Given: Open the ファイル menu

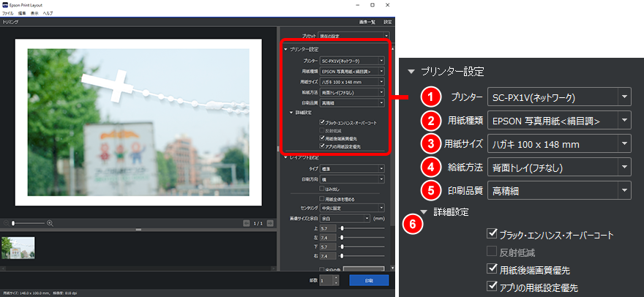Looking at the screenshot, I should [x=7, y=14].
